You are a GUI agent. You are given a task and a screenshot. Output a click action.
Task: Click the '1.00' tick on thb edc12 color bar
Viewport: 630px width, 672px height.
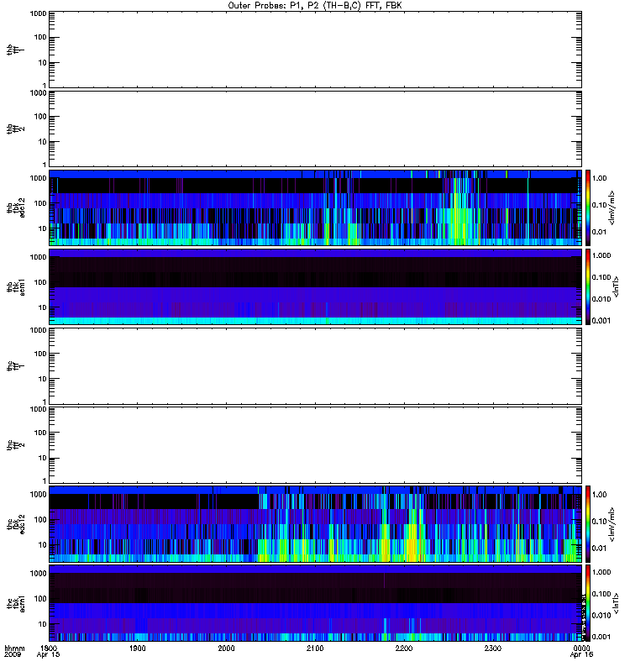(599, 178)
